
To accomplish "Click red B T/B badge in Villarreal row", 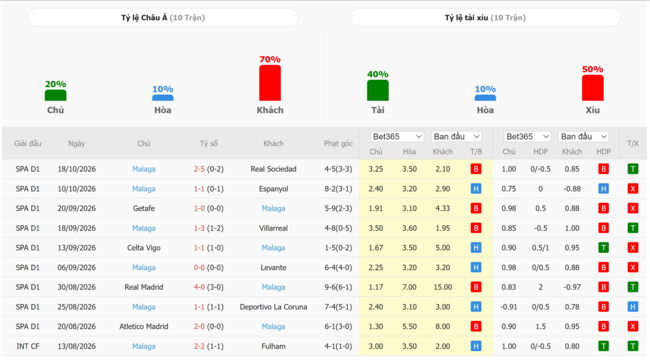I will coord(476,228).
